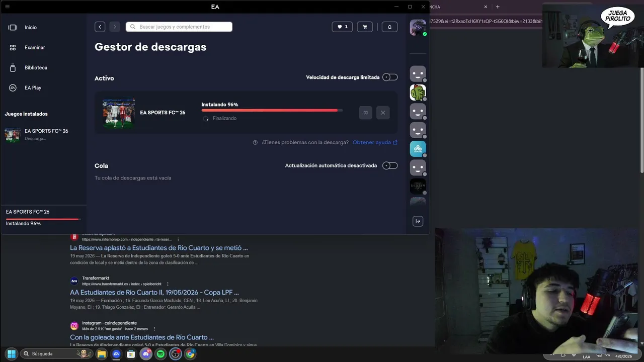Select EA SPORTS FC 26 under Juegos instalados

(43, 134)
